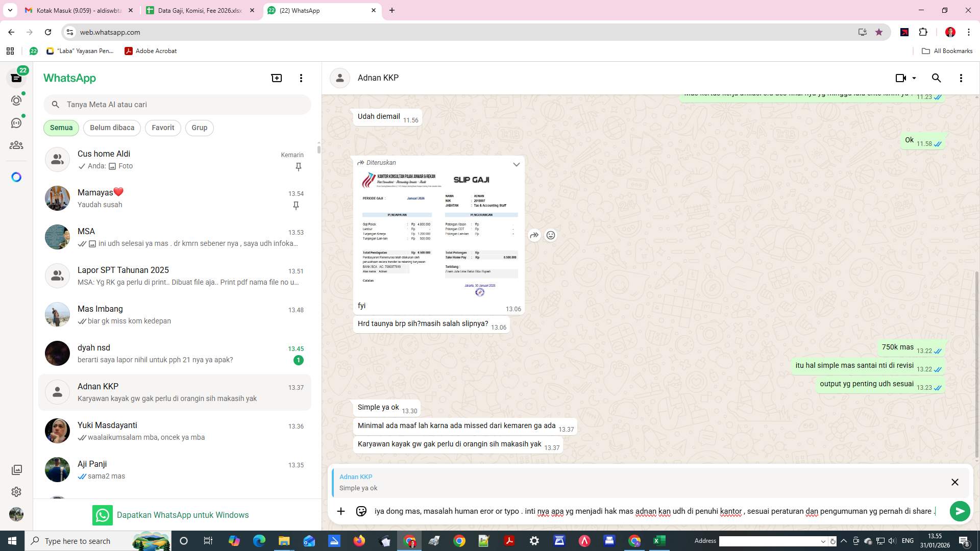Show only Grup conversations
This screenshot has height=551, width=980.
[199, 128]
